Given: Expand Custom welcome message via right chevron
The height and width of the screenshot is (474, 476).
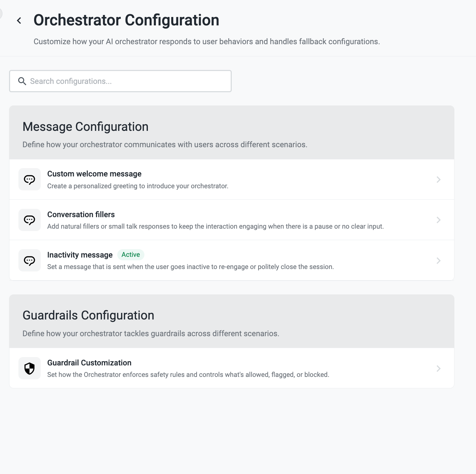Looking at the screenshot, I should [x=438, y=180].
